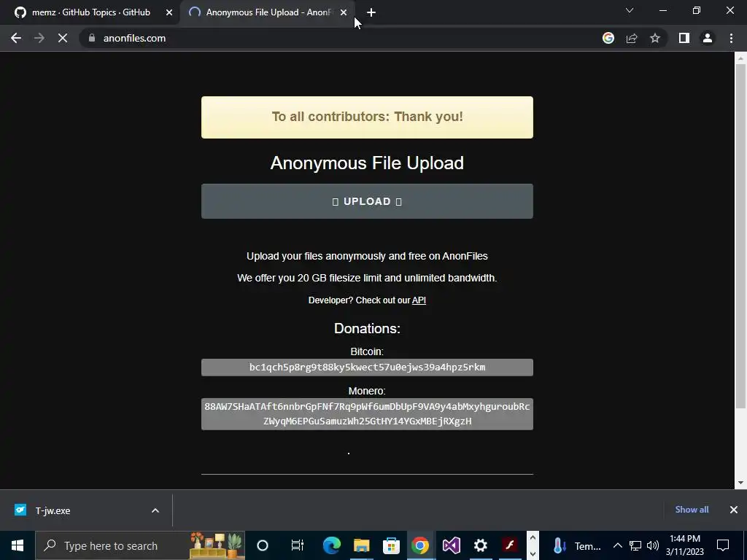747x560 pixels.
Task: Select the Bitcoin donation address
Action: coord(367,367)
